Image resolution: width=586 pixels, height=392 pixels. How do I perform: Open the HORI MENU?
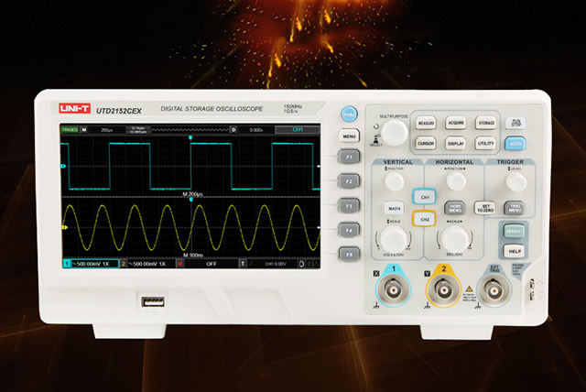pos(454,209)
